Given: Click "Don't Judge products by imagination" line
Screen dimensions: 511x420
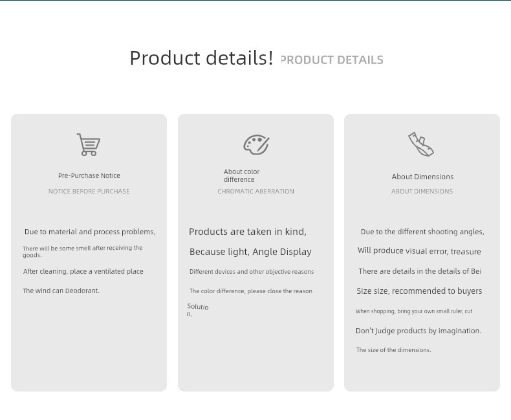Looking at the screenshot, I should pos(419,331).
